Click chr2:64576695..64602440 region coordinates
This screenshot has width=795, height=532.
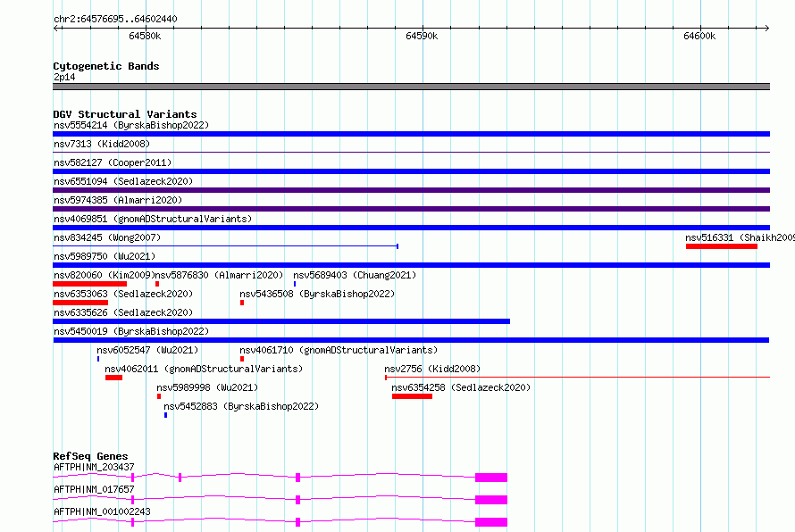coord(115,19)
